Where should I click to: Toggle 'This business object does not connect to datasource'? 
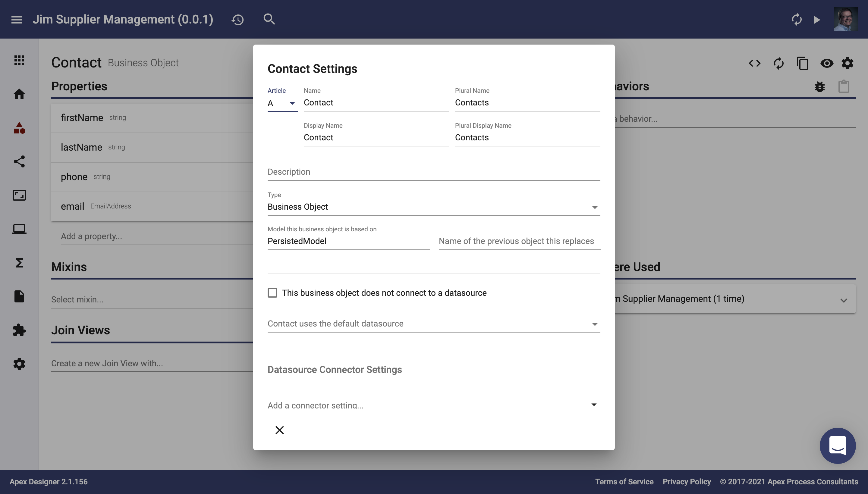click(272, 292)
